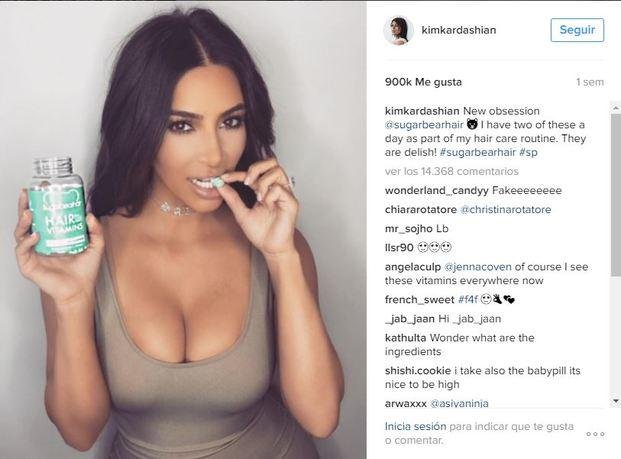Viewport: 621px width, 459px height.
Task: Open the #sugarbearhair hashtag
Action: click(x=478, y=152)
